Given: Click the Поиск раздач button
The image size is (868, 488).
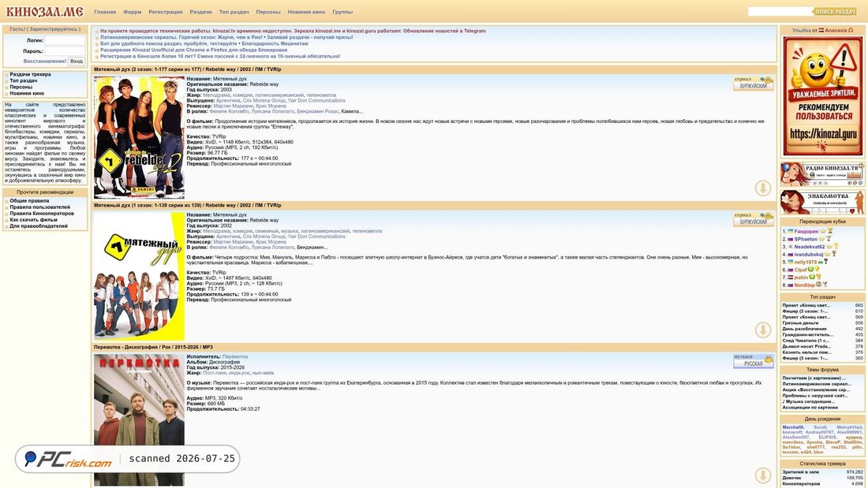Looking at the screenshot, I should click(836, 11).
